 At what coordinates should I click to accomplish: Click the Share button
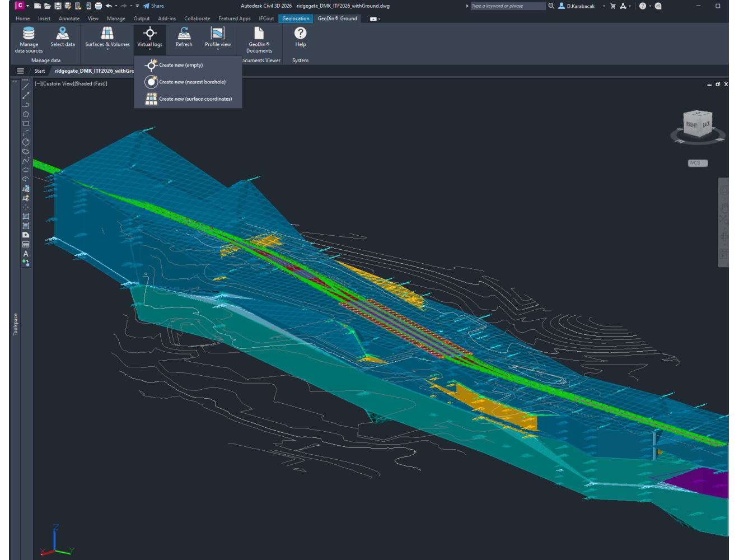click(153, 6)
